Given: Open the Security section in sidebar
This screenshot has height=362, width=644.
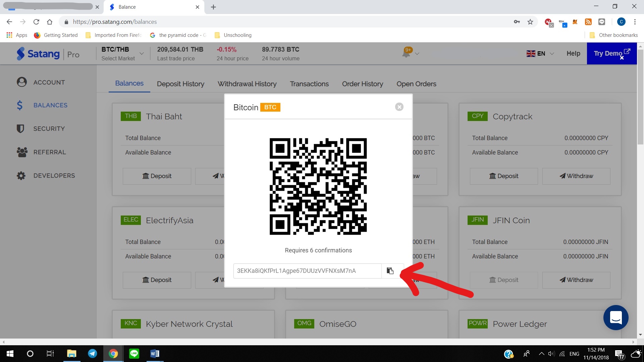Looking at the screenshot, I should pyautogui.click(x=20, y=128).
